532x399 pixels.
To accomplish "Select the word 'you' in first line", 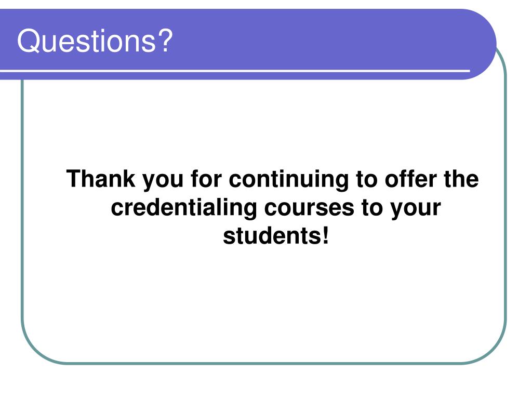I will click(x=163, y=180).
